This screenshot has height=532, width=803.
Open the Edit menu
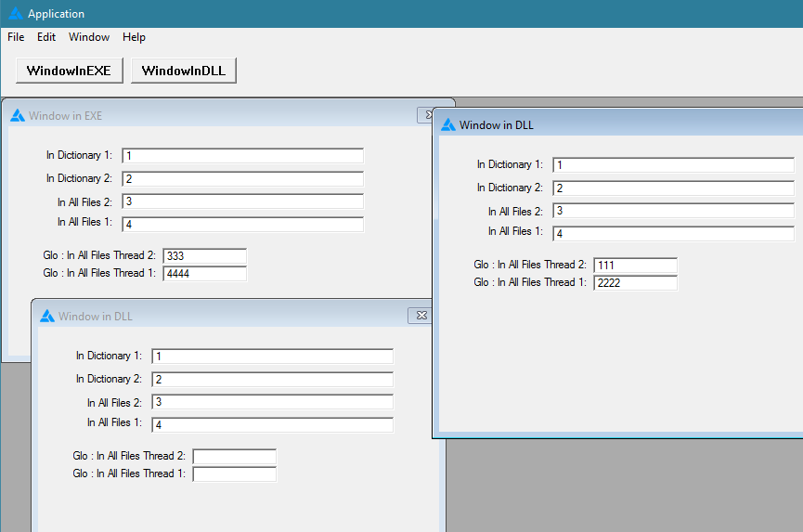click(46, 37)
